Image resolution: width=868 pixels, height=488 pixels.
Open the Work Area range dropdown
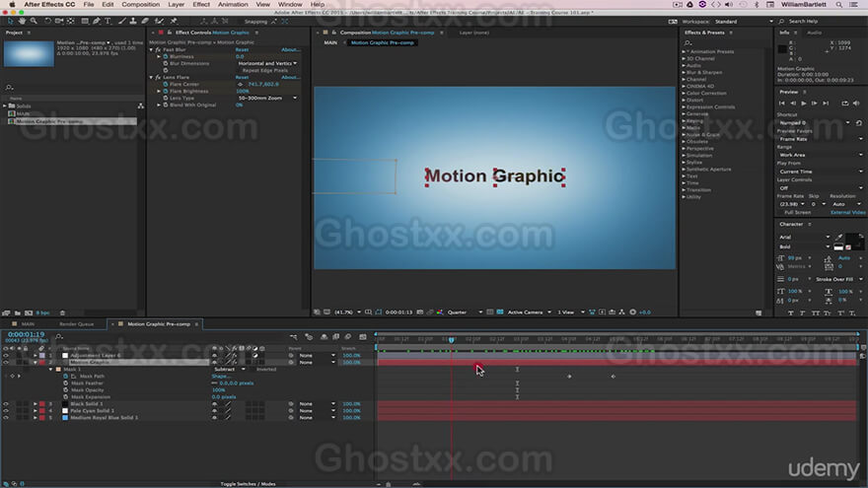click(x=820, y=155)
